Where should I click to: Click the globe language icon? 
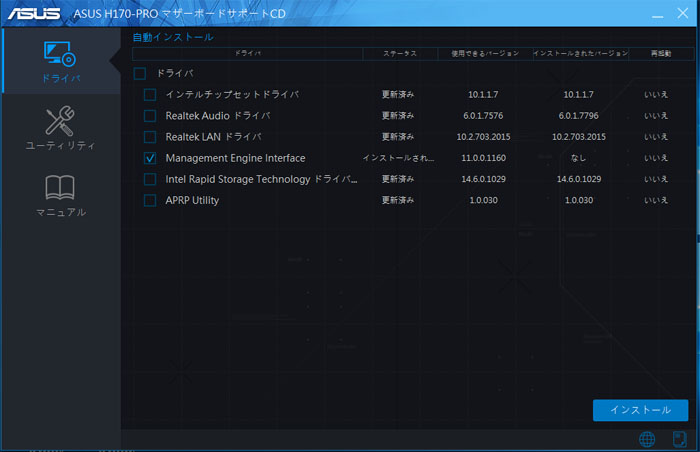(x=647, y=439)
